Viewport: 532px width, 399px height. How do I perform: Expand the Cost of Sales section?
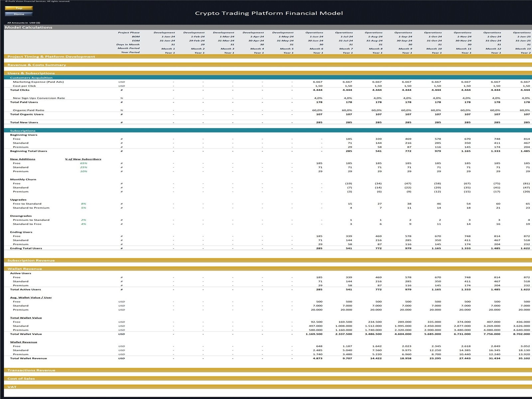[x=21, y=378]
